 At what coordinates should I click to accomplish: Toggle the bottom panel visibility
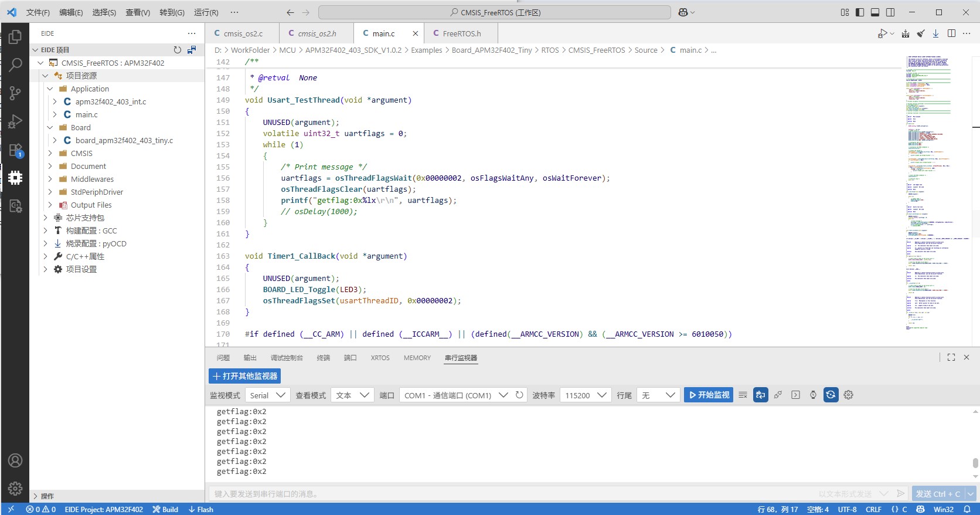875,12
